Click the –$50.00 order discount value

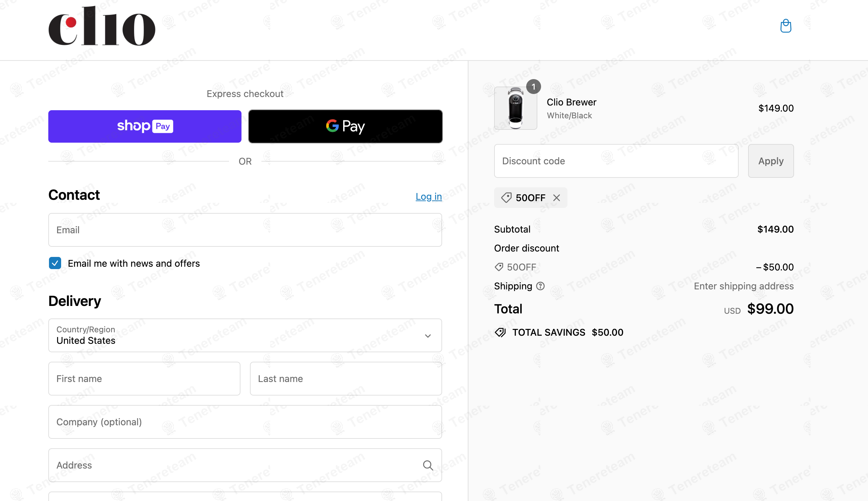775,267
